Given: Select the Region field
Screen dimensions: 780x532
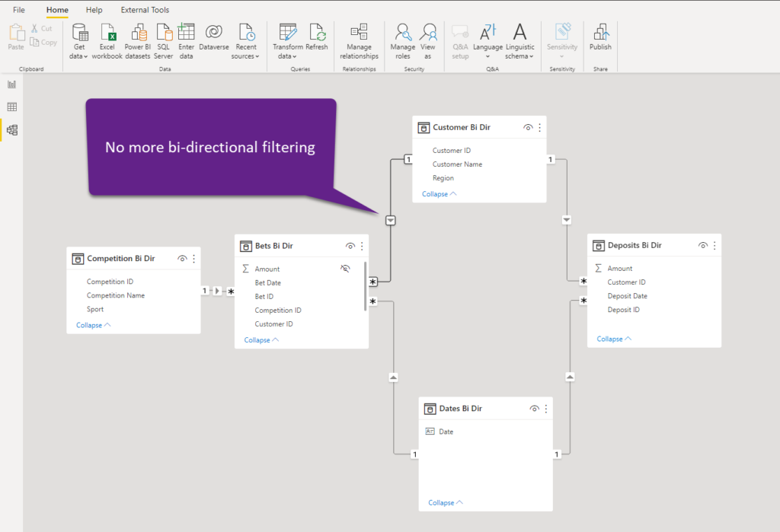Looking at the screenshot, I should click(x=443, y=178).
